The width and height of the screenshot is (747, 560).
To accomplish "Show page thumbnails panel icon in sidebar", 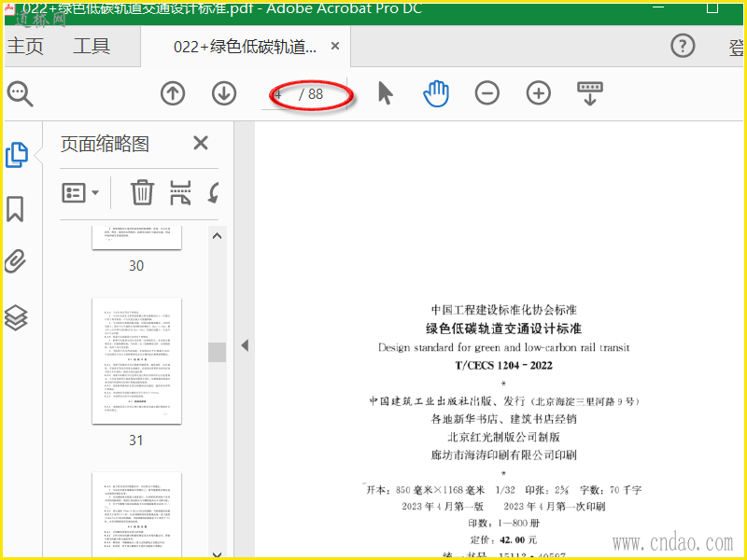I will click(x=16, y=155).
